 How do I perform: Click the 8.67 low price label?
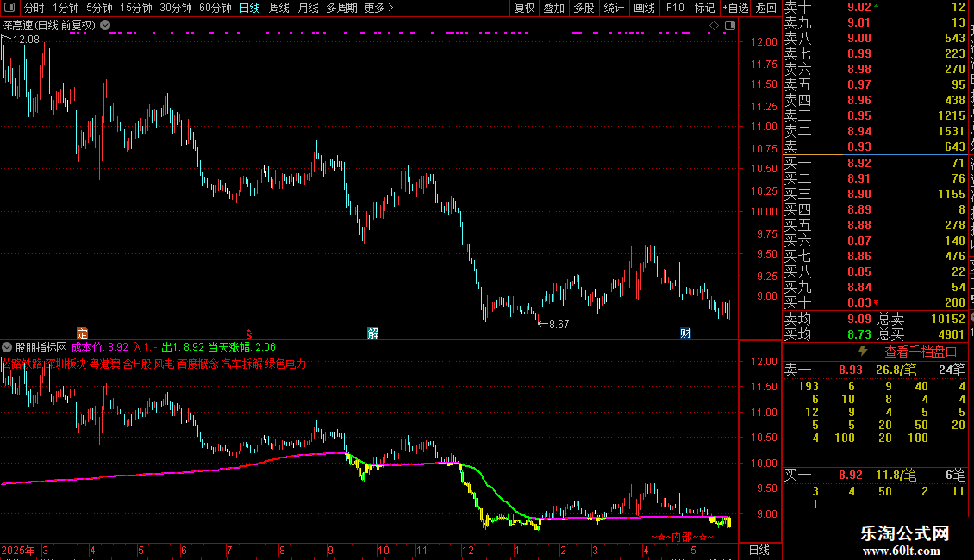click(559, 324)
